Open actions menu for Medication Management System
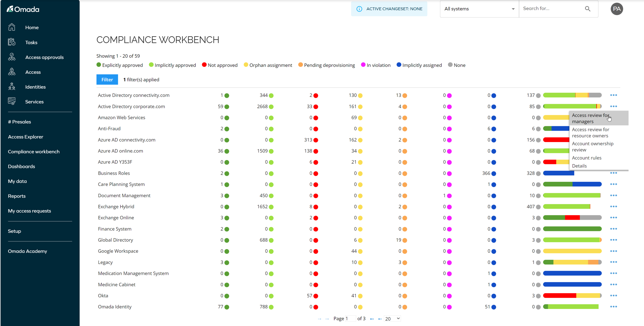 [x=613, y=273]
